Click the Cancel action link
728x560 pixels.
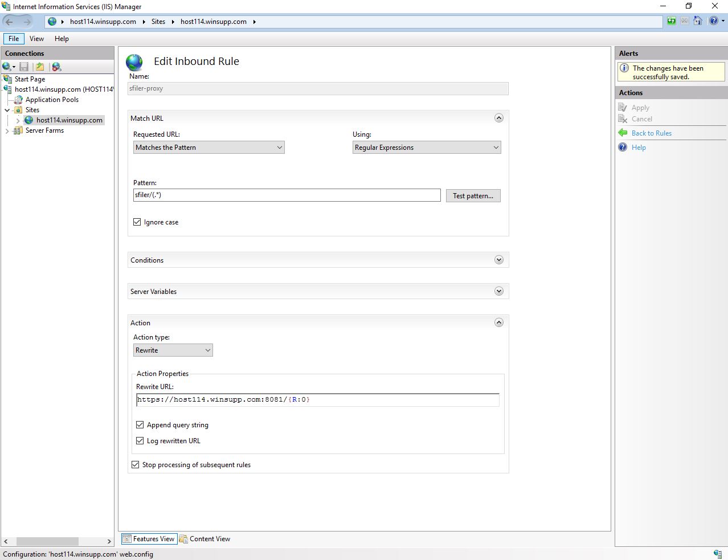click(x=642, y=119)
